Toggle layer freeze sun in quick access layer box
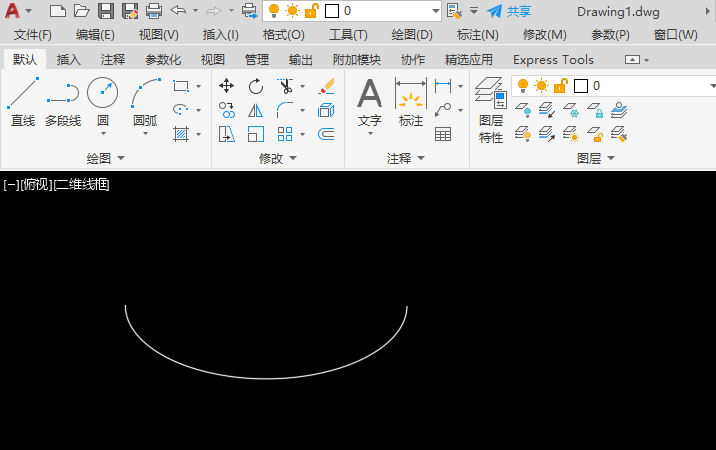Viewport: 716px width, 450px height. point(292,11)
